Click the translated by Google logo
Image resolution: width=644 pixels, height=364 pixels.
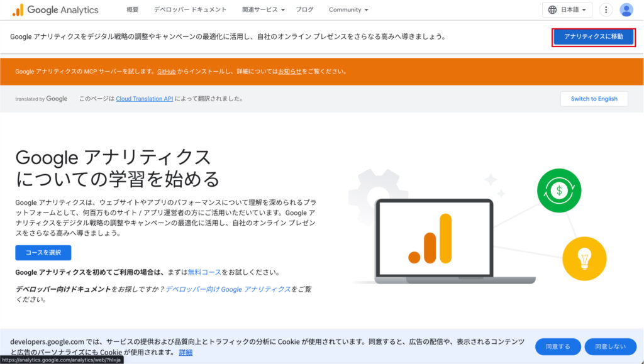click(42, 99)
